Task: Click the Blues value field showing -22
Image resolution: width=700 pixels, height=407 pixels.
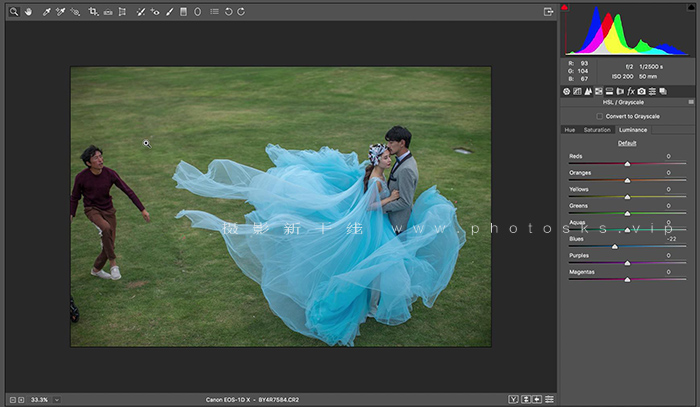Action: point(671,239)
